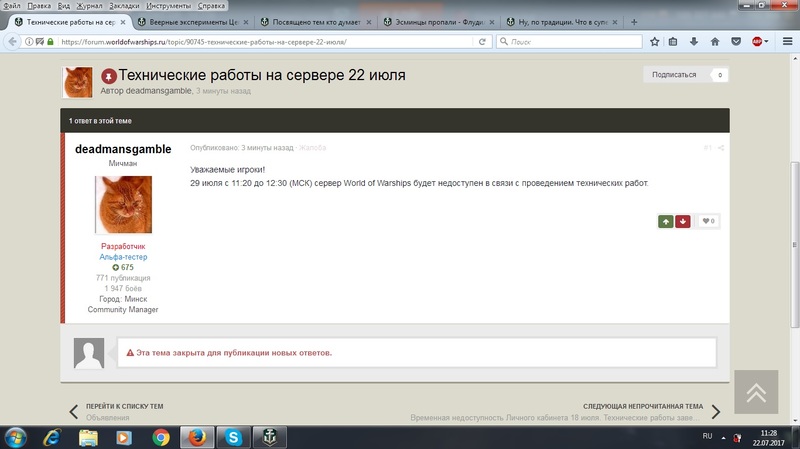Open the #1 post permalink
Screen dimensions: 800x449
[x=708, y=148]
